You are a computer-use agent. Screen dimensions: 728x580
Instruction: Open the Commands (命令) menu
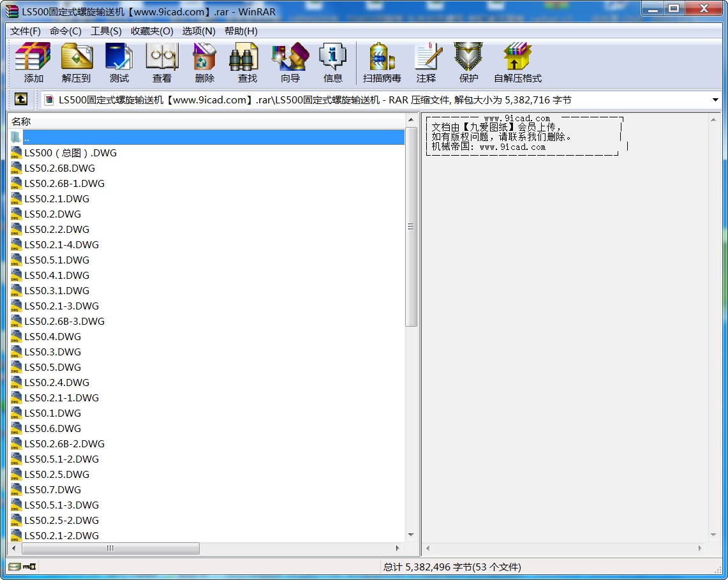(x=66, y=31)
